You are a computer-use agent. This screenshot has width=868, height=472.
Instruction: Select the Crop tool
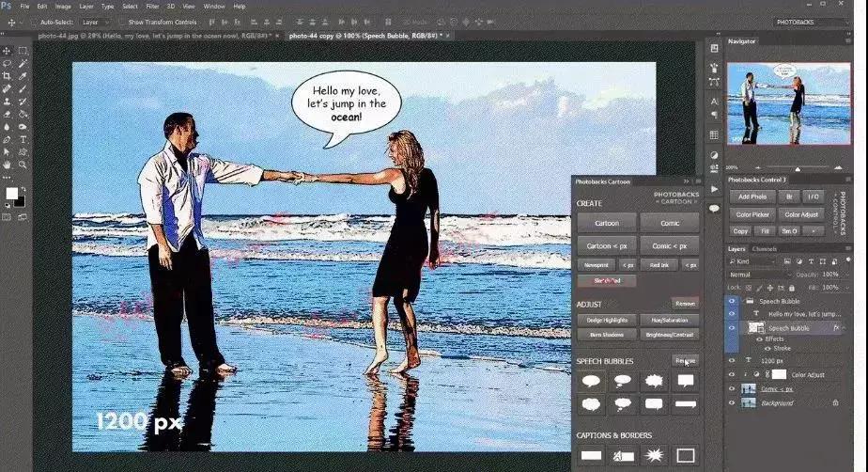[7, 75]
